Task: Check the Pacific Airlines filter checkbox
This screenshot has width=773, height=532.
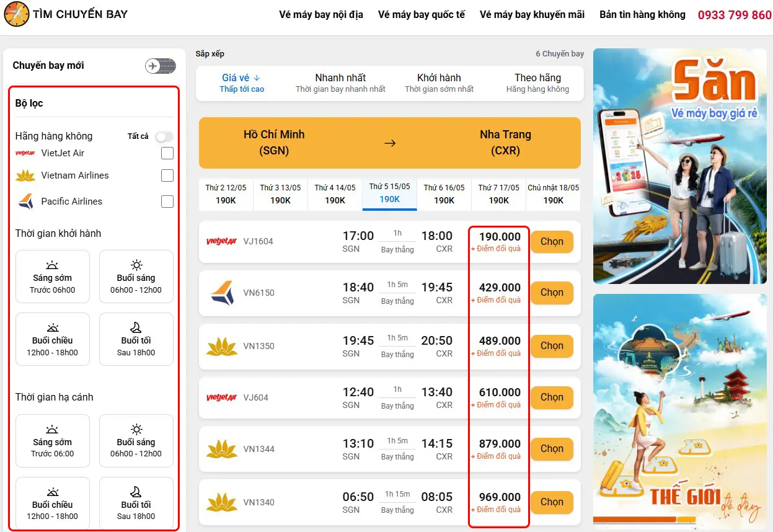Action: [167, 202]
